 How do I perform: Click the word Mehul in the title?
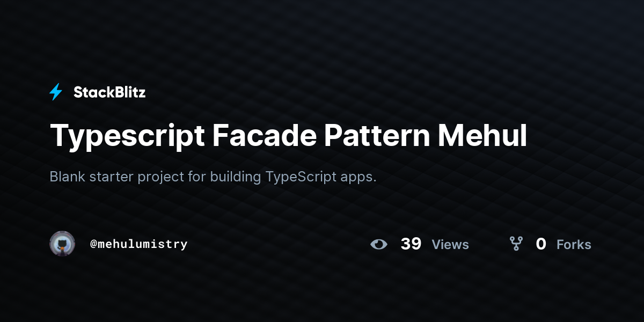coord(482,136)
